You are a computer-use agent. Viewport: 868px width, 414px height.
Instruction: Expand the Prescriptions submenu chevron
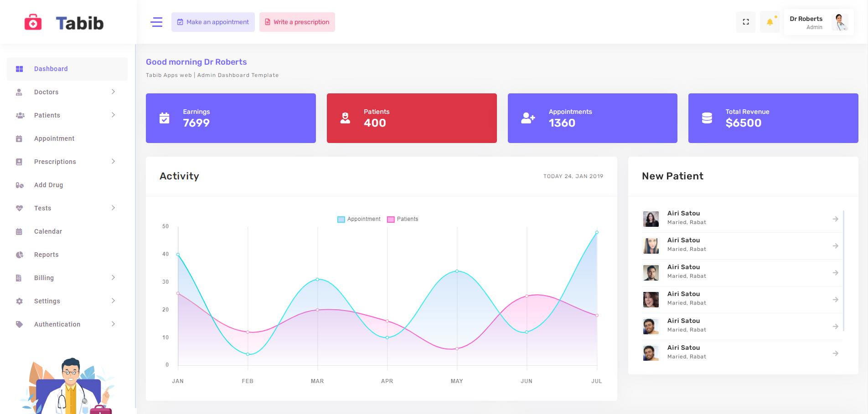point(113,162)
